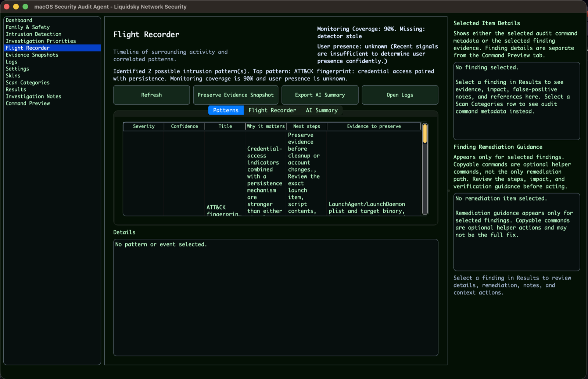Click the 'LaunchAgent/LaunchDaemon plist' evidence cell
The width and height of the screenshot is (588, 379).
(367, 207)
